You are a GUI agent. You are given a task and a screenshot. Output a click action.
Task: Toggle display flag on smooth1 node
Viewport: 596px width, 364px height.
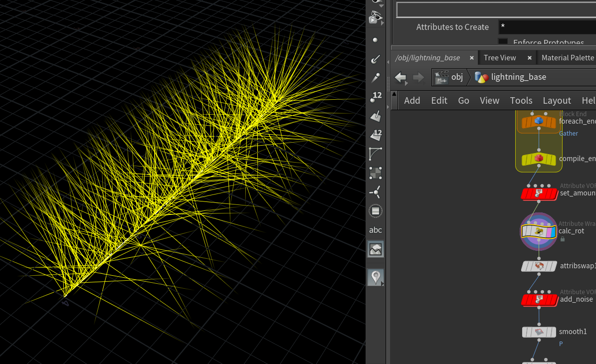point(553,332)
